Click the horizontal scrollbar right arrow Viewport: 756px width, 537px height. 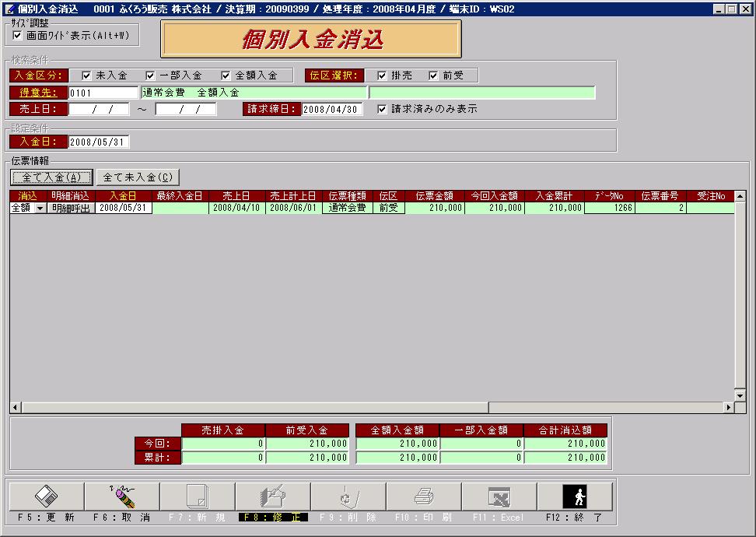pos(729,408)
